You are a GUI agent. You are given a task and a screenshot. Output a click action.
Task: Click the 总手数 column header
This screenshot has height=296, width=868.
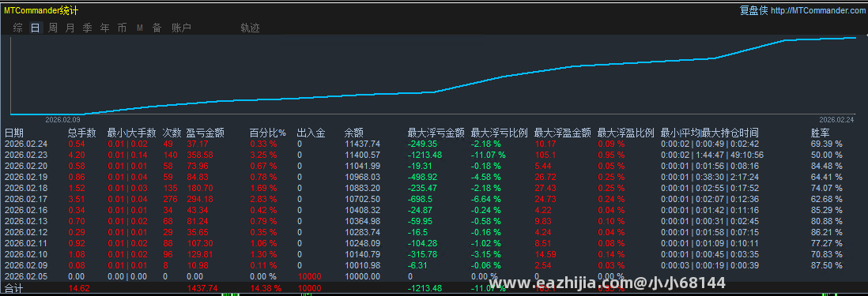pyautogui.click(x=82, y=133)
